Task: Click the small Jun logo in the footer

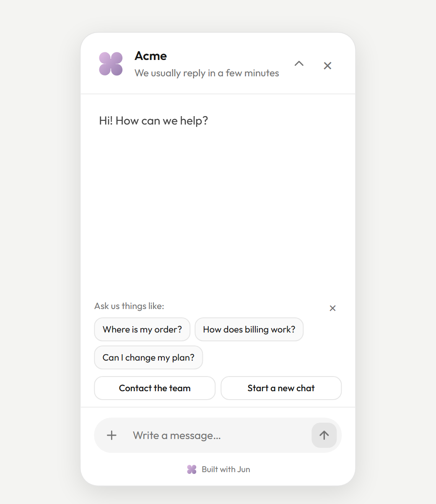Action: (192, 470)
